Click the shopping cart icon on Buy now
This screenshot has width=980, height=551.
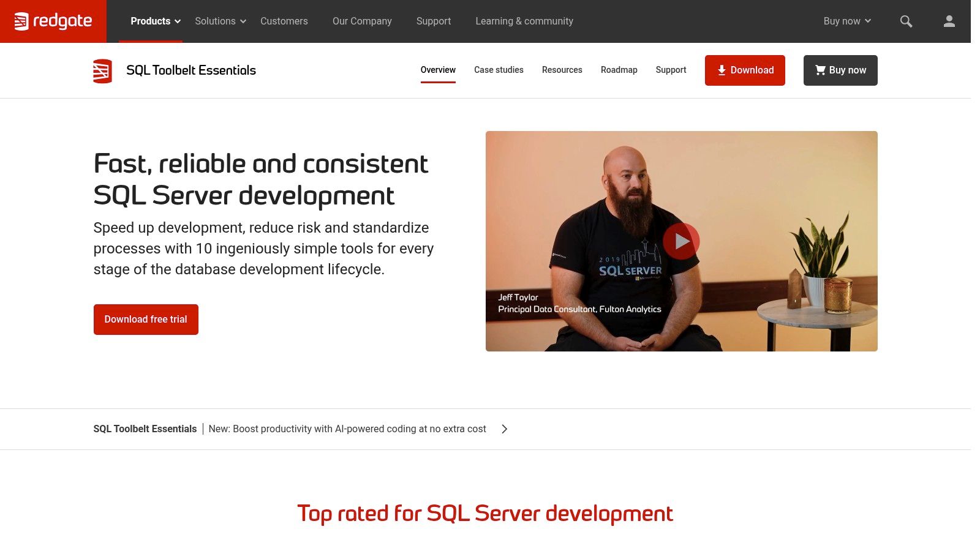(820, 70)
